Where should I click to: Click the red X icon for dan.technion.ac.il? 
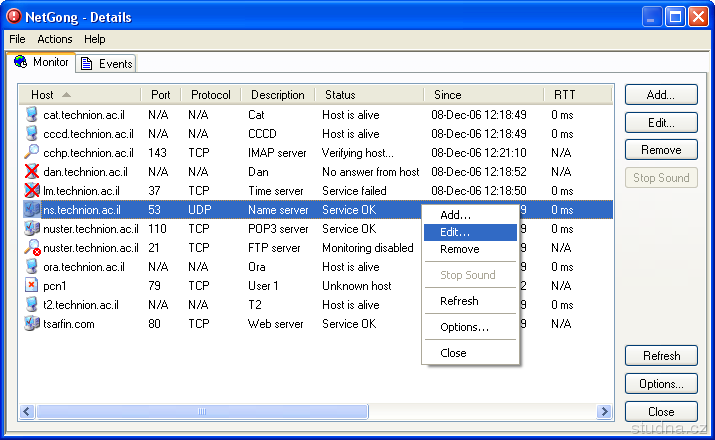pos(31,172)
